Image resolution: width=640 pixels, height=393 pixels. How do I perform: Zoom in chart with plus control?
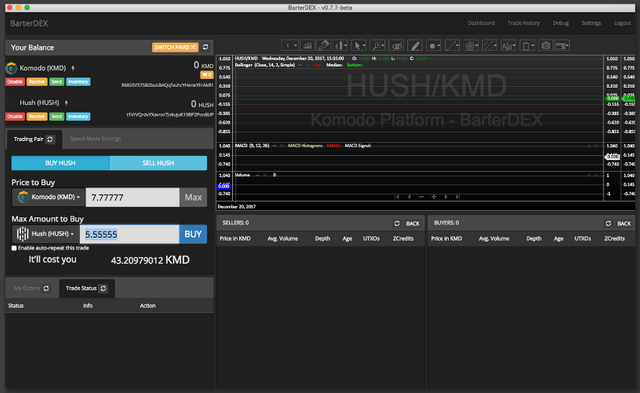click(433, 197)
